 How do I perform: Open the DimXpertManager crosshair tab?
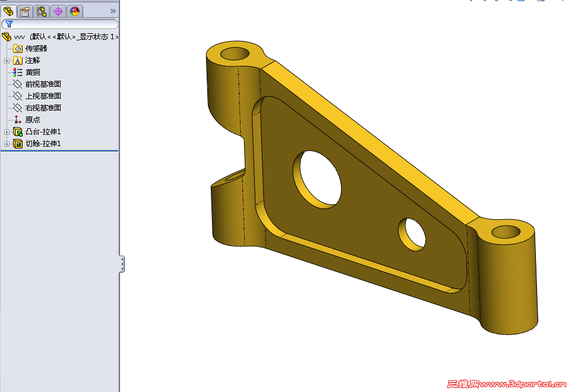[58, 11]
